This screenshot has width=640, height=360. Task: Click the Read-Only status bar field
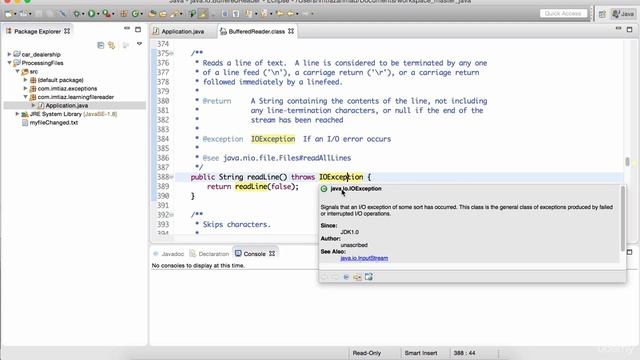pos(367,353)
